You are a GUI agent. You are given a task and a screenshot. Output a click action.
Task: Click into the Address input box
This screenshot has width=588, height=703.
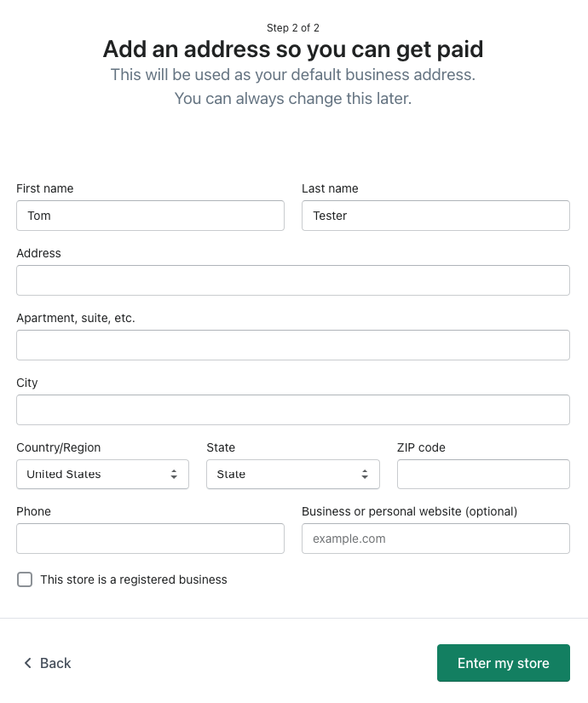click(x=293, y=280)
